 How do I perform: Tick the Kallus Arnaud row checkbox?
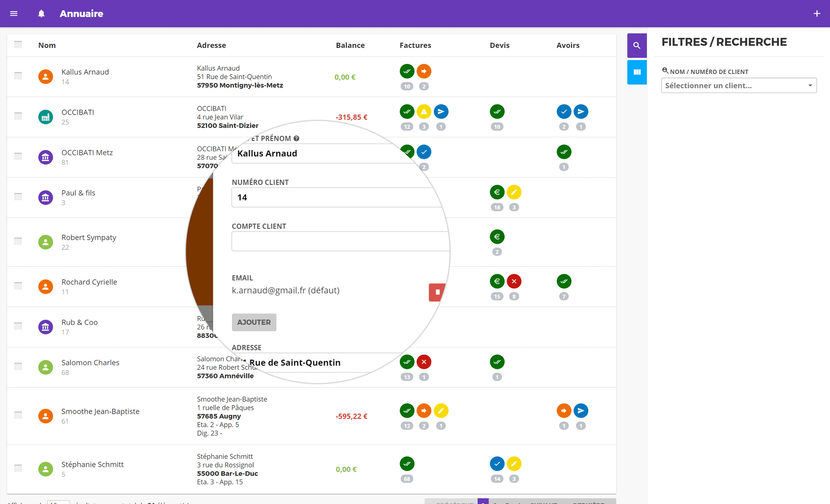[18, 76]
